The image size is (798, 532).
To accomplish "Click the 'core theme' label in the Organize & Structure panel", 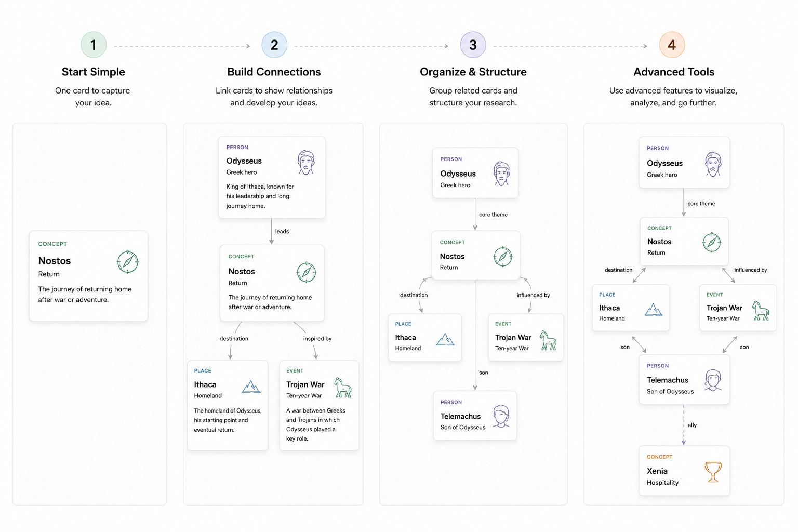I will point(493,215).
